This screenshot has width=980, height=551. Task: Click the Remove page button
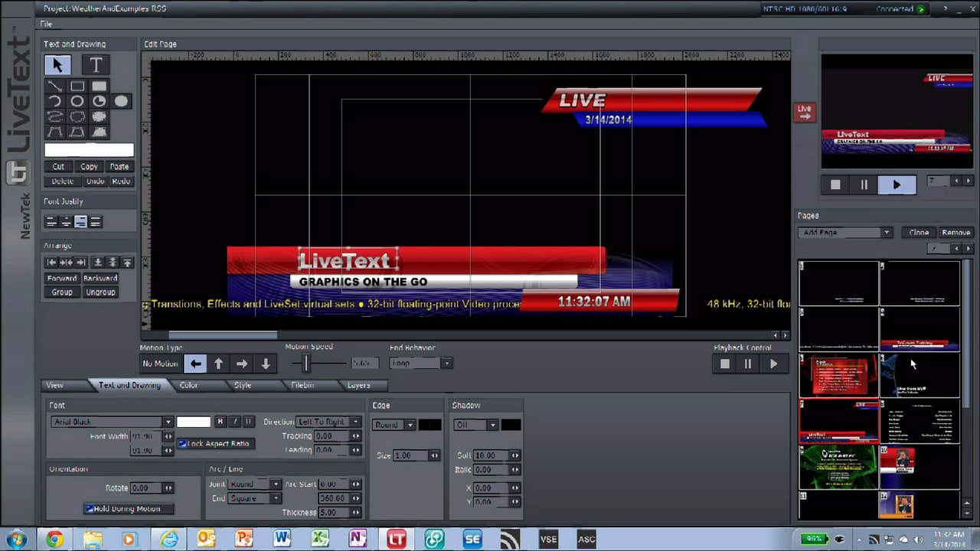[956, 233]
